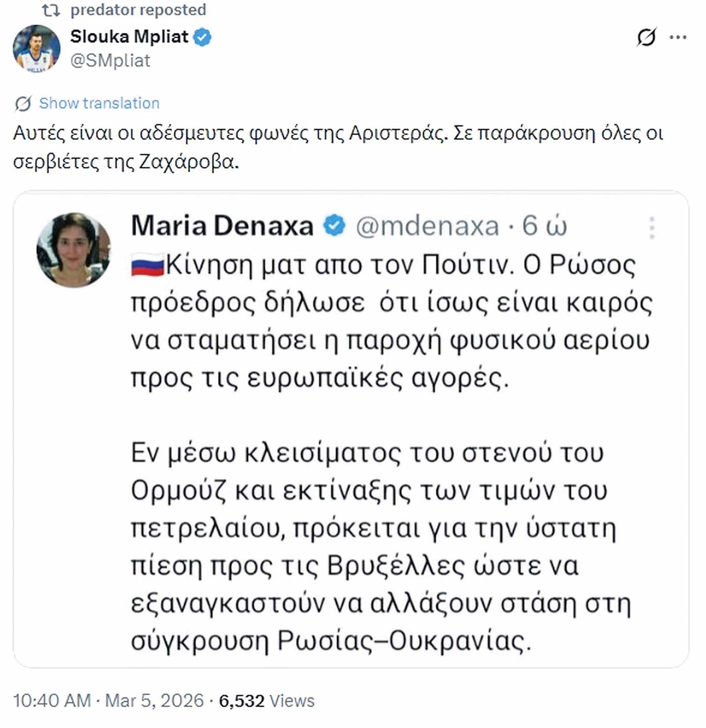
Task: Click the Maria Denaxa display name
Action: 222,226
